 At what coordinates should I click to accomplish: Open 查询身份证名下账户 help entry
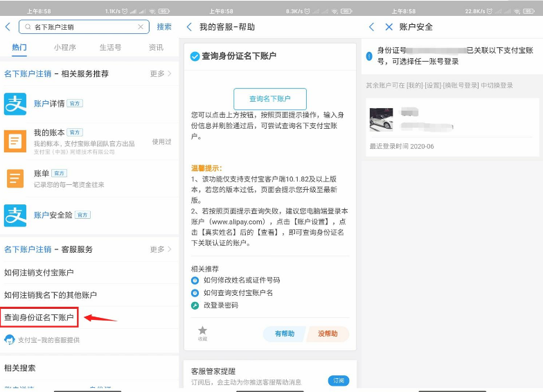coord(39,317)
